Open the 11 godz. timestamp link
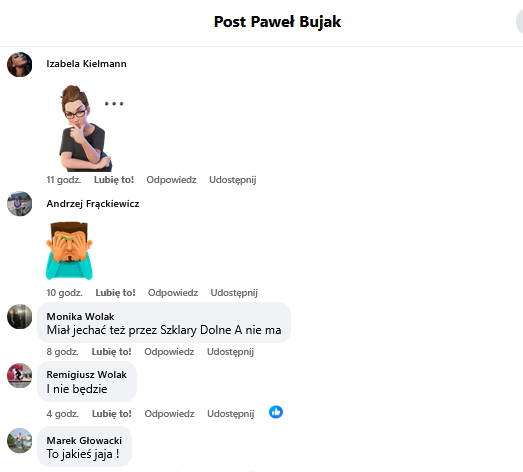 tap(64, 180)
